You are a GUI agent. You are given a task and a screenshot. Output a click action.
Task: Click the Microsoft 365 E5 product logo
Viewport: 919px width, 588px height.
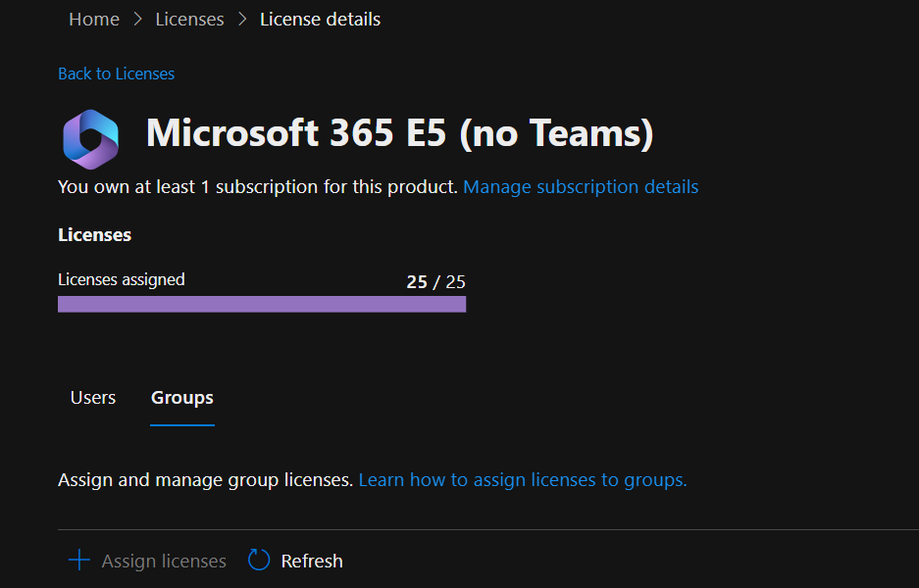[89, 139]
